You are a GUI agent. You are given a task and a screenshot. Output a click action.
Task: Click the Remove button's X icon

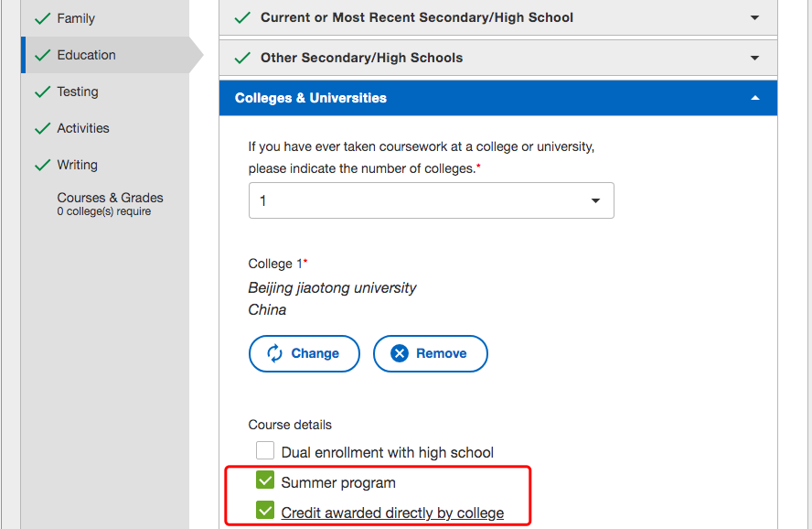click(x=400, y=353)
